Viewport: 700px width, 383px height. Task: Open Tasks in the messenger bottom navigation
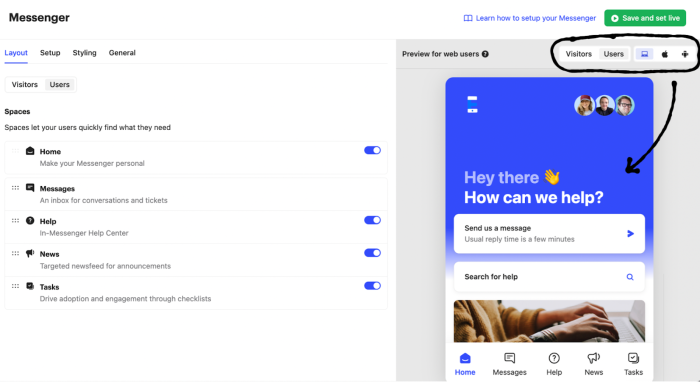[633, 364]
